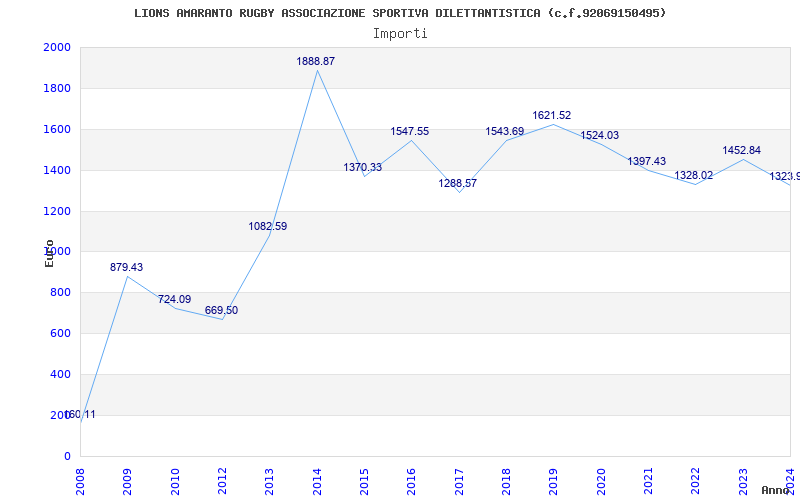800x500 pixels.
Task: Click the 1600 y-axis tick label
Action: pyautogui.click(x=57, y=129)
